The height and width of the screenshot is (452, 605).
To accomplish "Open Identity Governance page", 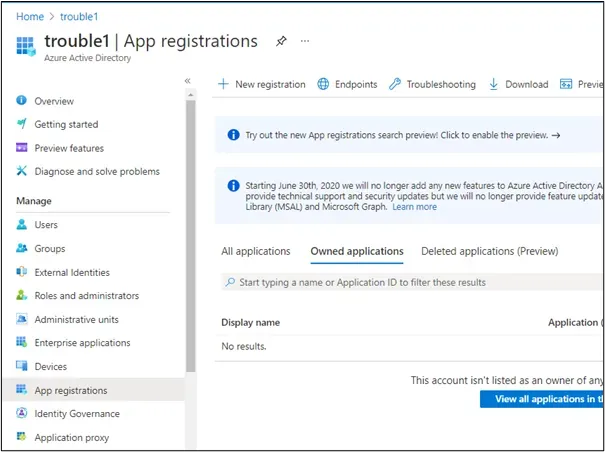I will pos(77,414).
